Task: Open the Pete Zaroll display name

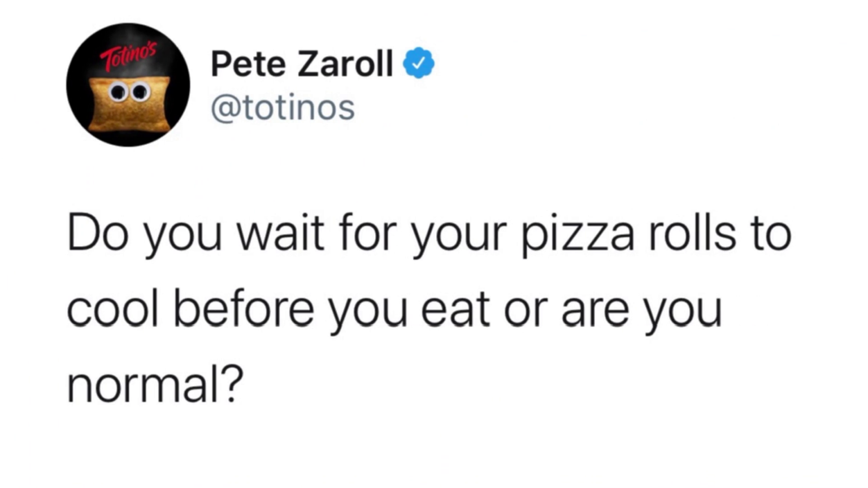Action: pyautogui.click(x=302, y=63)
